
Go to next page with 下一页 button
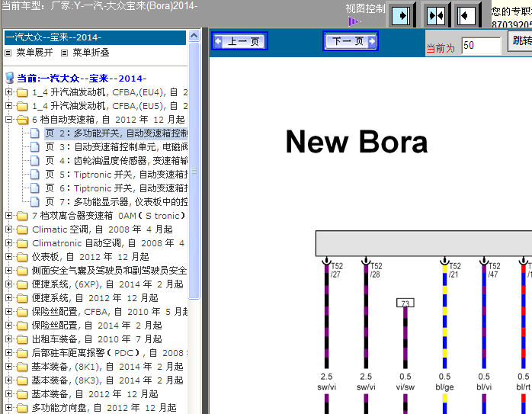click(x=350, y=41)
